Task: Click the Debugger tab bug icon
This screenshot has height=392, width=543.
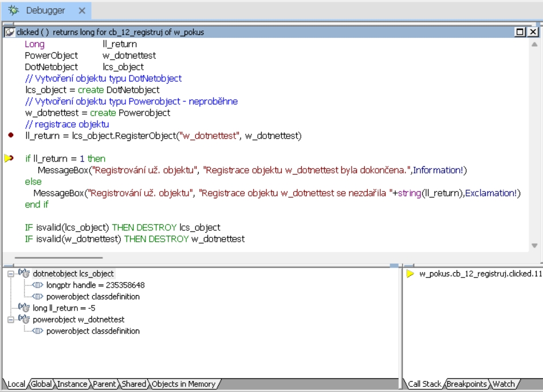Action: coord(13,11)
